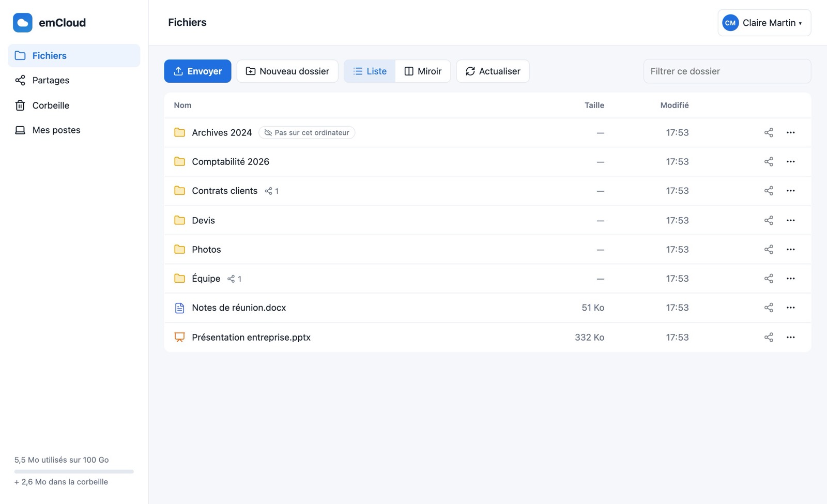Open more options for Comptabilité 2026

point(790,161)
